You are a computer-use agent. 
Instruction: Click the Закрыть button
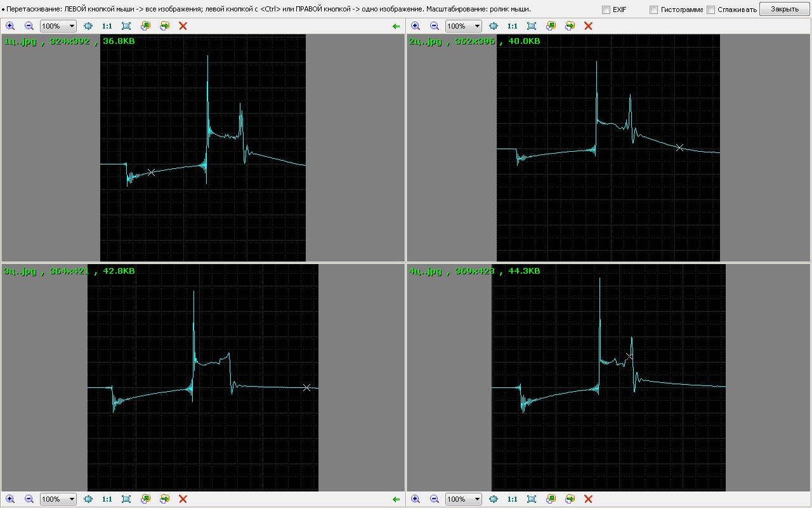pos(785,9)
